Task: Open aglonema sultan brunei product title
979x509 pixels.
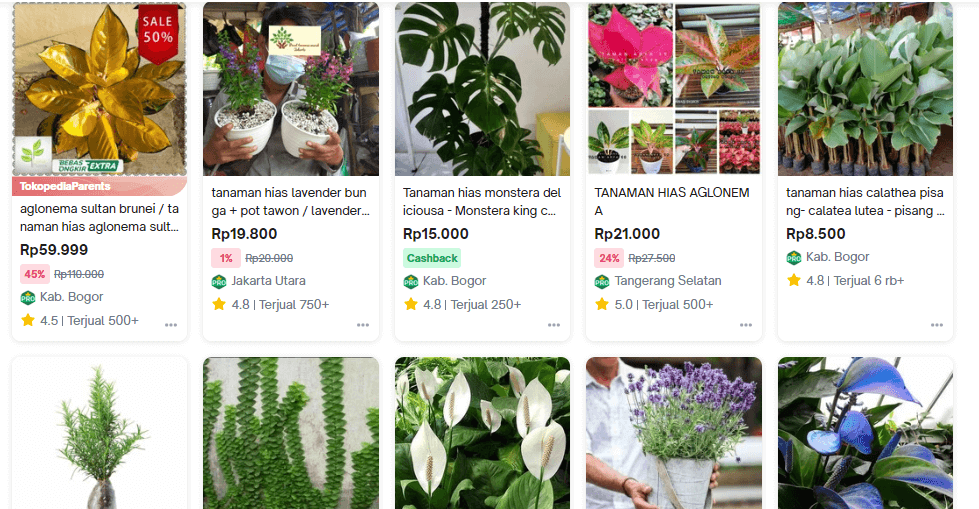Action: (99, 217)
